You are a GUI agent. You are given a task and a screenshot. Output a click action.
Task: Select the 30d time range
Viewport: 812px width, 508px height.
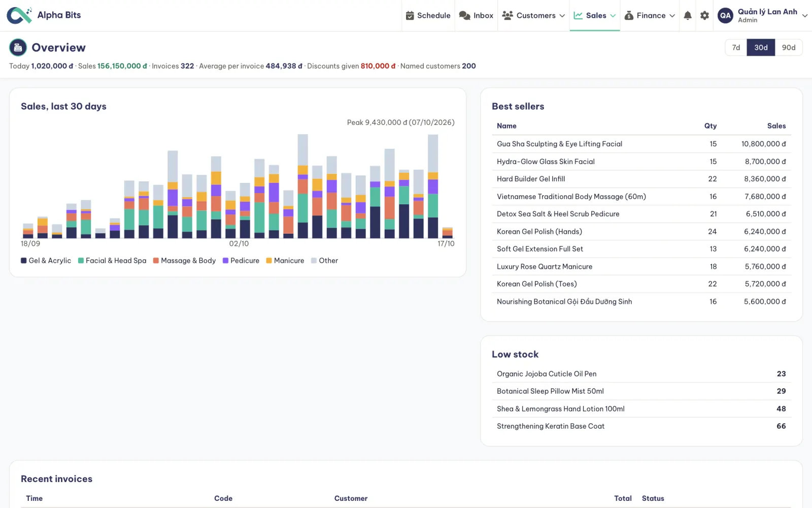pyautogui.click(x=761, y=48)
